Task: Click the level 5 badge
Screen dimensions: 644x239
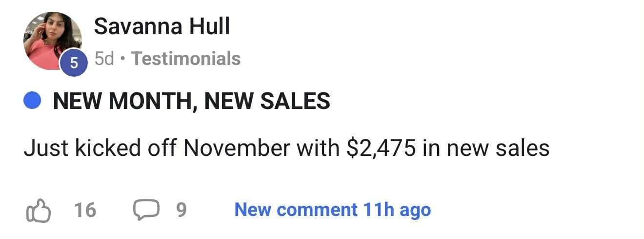Action: click(74, 63)
